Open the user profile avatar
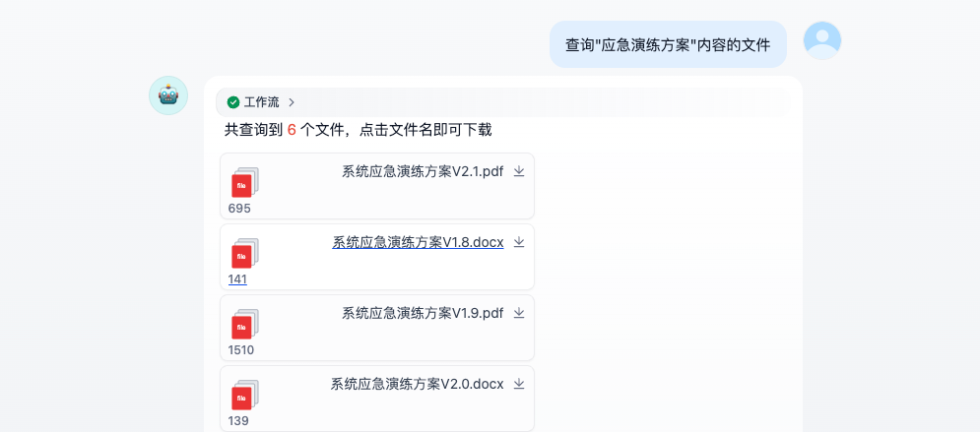The height and width of the screenshot is (432, 980). (822, 40)
